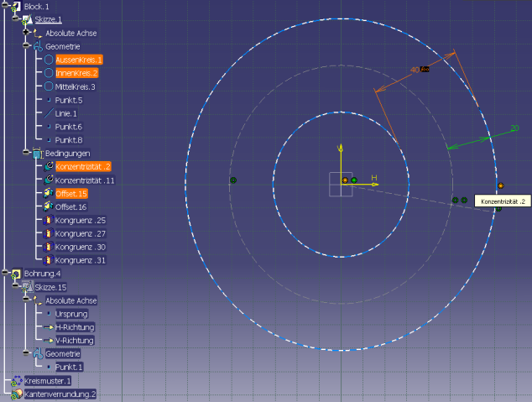Screen dimensions: 532x402
Task: Click the Block.1 pad feature icon
Action: 16,7
